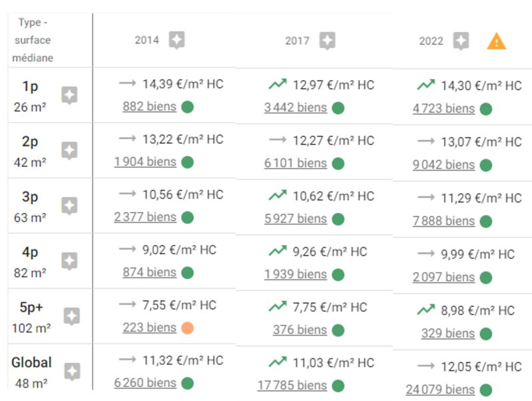Click the star icon in 3p row
Viewport: 532px width, 401px height.
click(69, 206)
